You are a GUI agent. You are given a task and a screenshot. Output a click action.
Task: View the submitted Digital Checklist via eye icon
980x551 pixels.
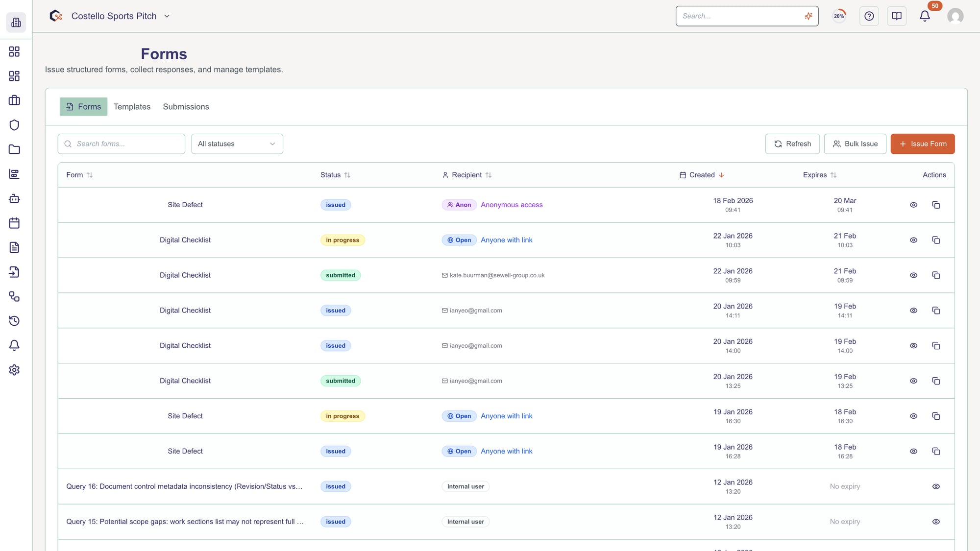[913, 275]
